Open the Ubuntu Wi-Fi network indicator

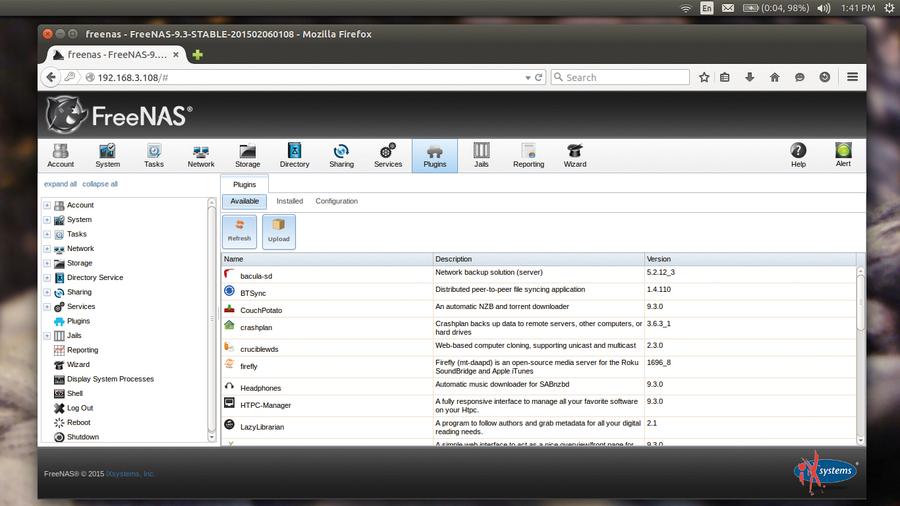point(685,8)
